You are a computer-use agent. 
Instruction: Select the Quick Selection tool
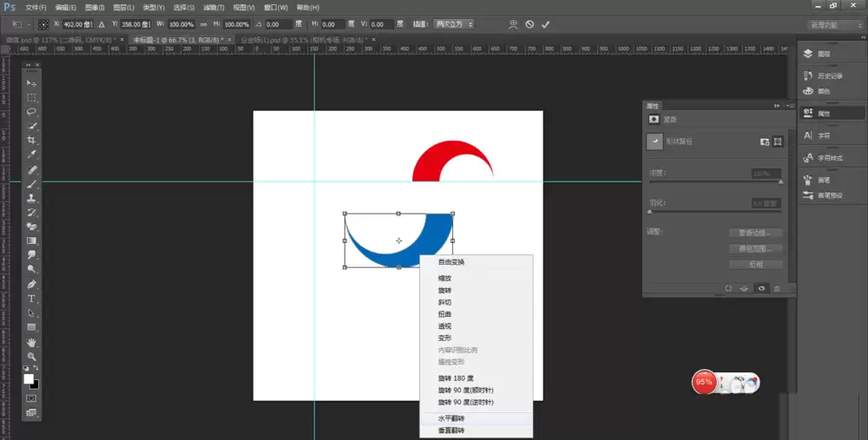click(31, 126)
